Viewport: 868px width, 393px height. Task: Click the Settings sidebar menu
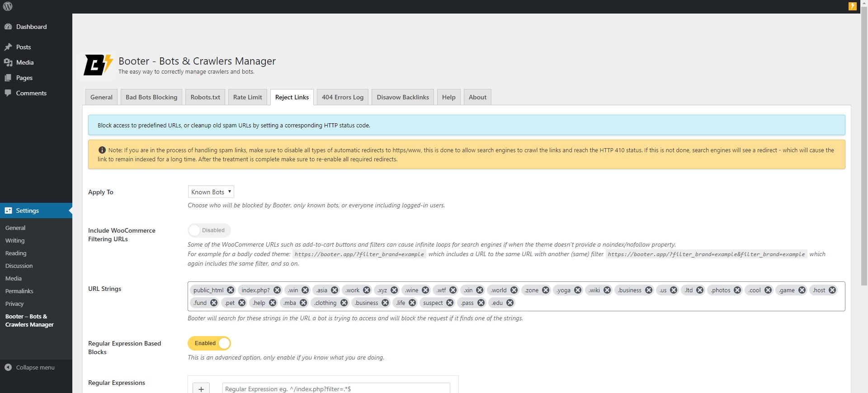tap(36, 211)
